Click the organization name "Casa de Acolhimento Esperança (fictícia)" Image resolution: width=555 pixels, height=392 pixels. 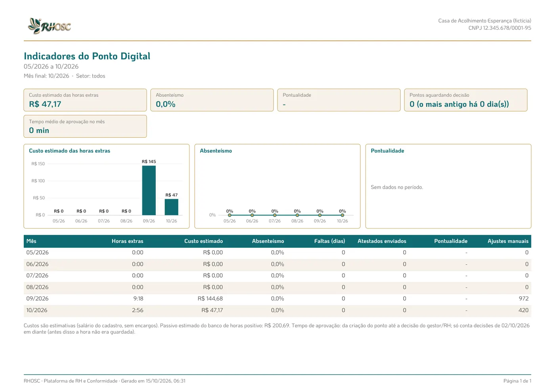(x=484, y=21)
